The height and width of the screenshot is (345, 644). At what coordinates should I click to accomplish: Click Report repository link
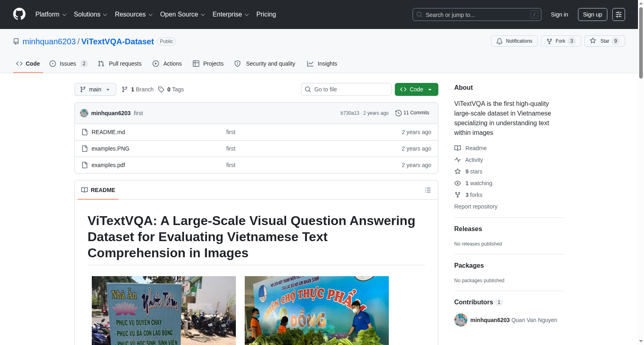tap(476, 207)
